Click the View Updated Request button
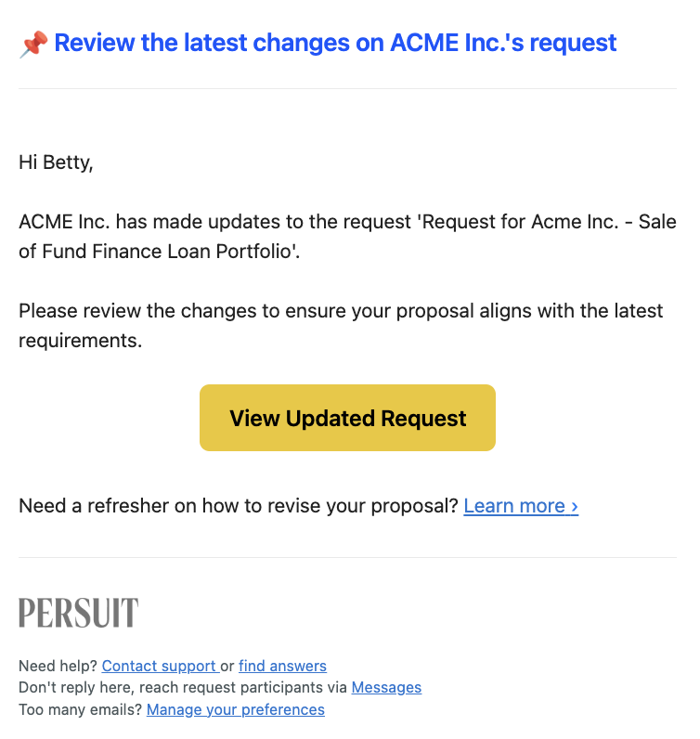700x739 pixels. (347, 418)
